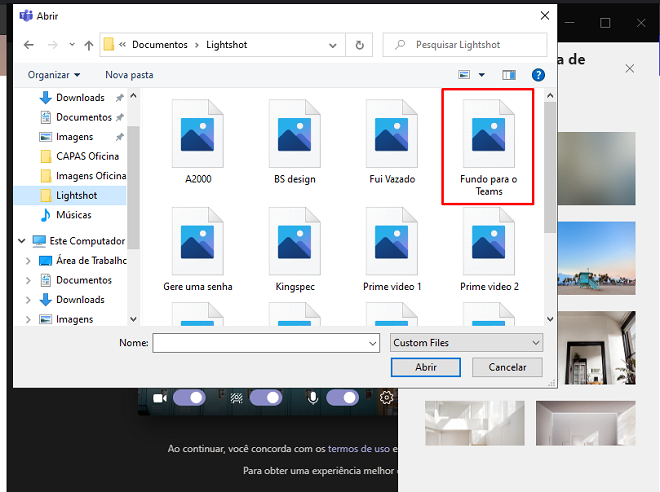This screenshot has height=492, width=660.
Task: Go up one folder level
Action: click(89, 45)
